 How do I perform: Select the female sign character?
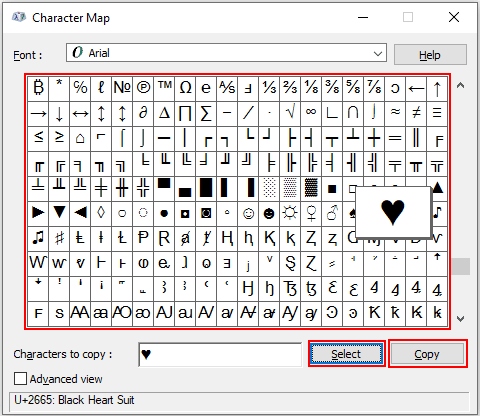(x=311, y=214)
